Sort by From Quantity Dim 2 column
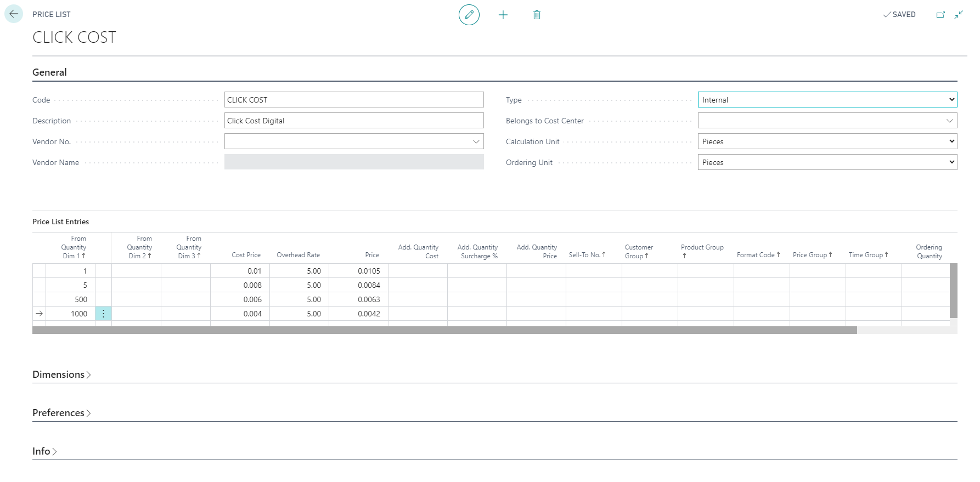This screenshot has width=980, height=482. 139,247
